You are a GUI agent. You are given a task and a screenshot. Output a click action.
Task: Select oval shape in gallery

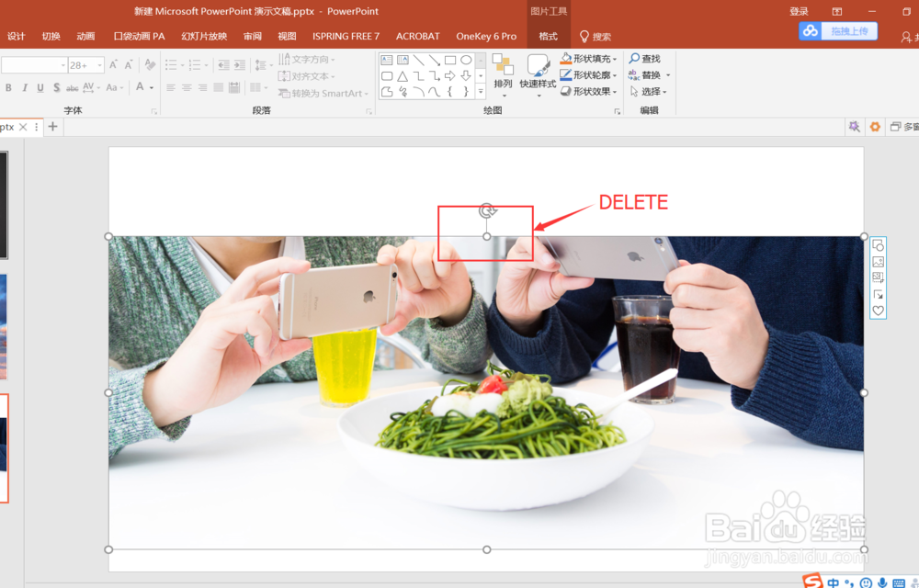click(x=466, y=60)
